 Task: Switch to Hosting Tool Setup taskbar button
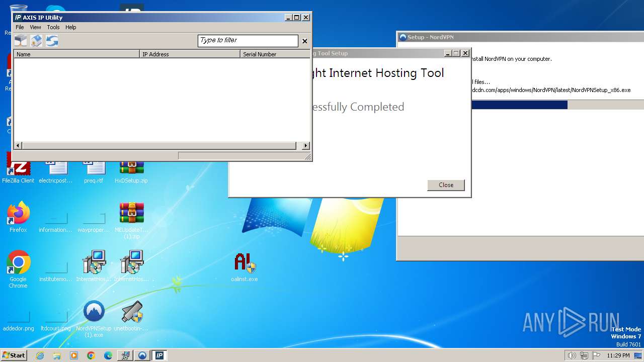pyautogui.click(x=125, y=355)
